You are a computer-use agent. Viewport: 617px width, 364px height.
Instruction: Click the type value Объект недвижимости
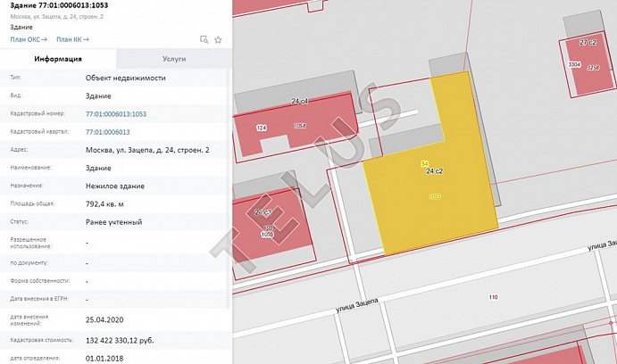(126, 78)
